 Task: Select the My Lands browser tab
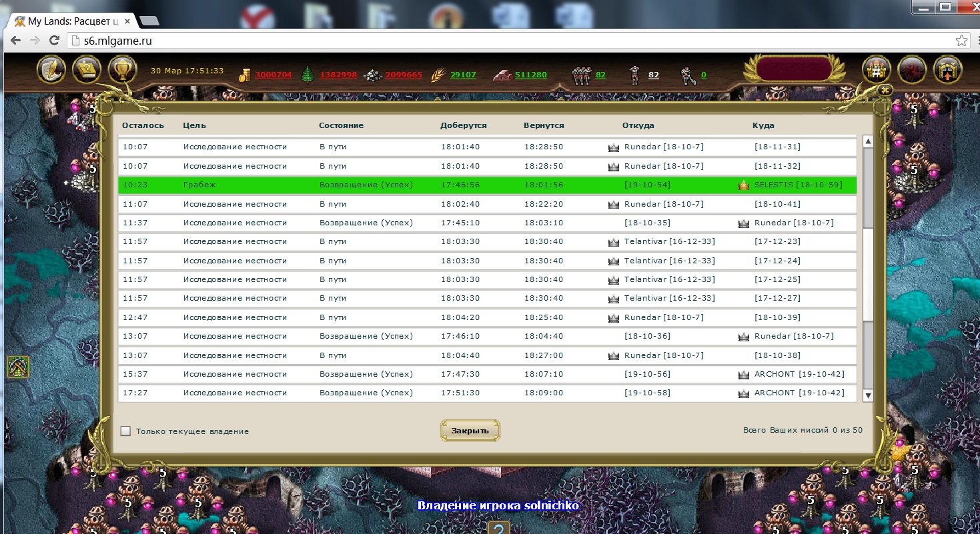click(x=72, y=21)
